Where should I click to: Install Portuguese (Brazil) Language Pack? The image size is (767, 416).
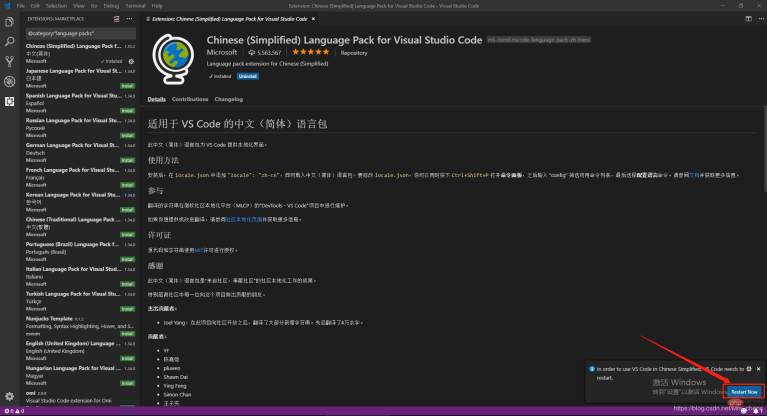tap(128, 259)
